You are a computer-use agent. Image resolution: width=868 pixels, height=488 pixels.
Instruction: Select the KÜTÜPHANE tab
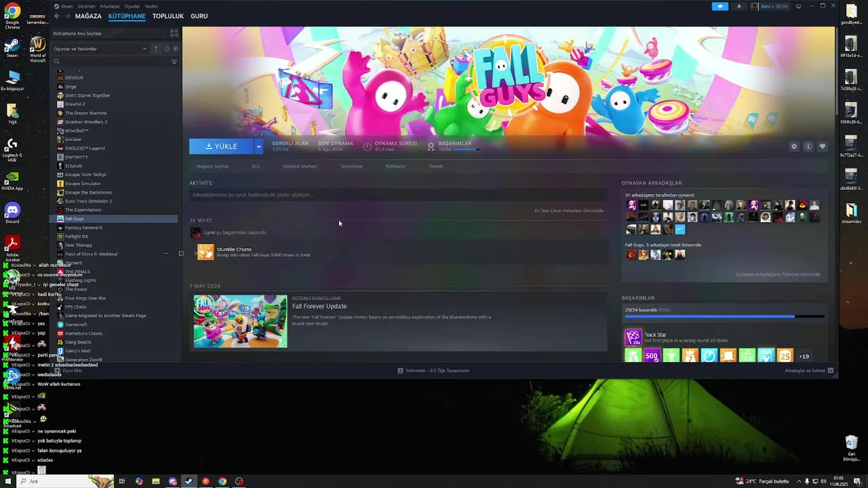(x=127, y=16)
